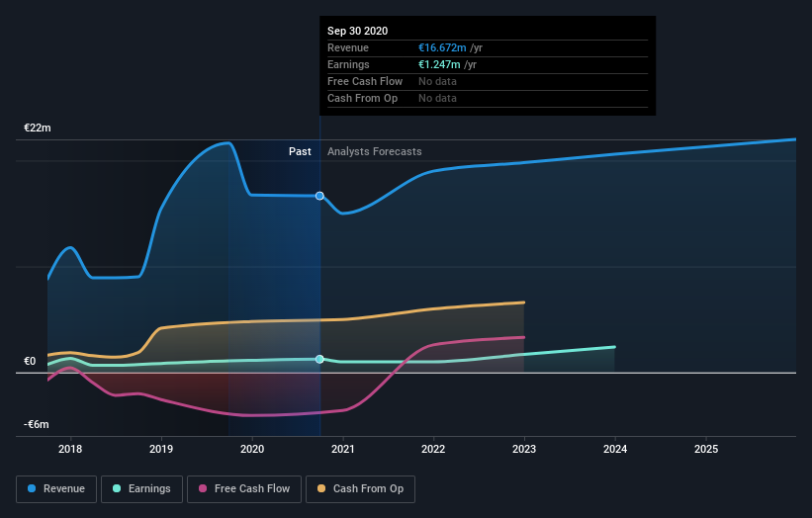The image size is (812, 518).
Task: Click the 2021 x-axis year label
Action: point(343,449)
